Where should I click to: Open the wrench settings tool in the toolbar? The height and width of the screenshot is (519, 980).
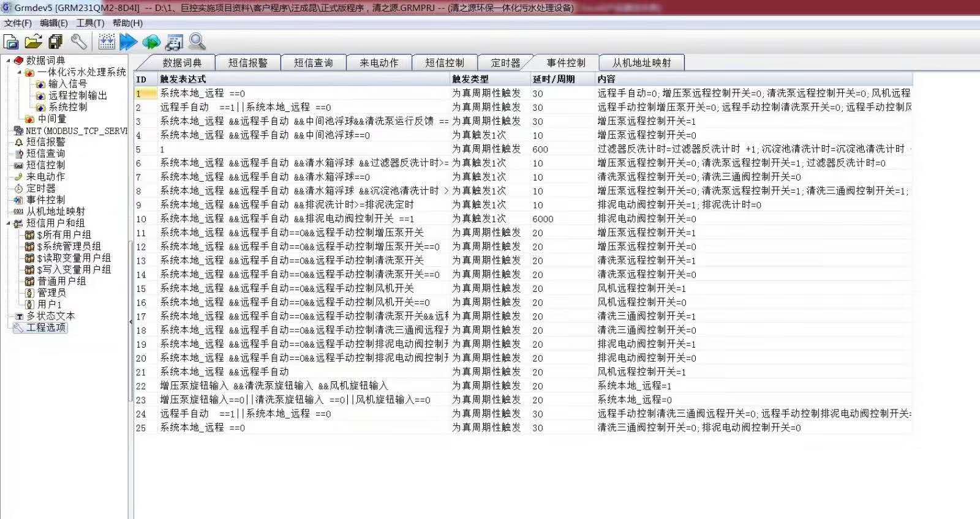(x=78, y=42)
